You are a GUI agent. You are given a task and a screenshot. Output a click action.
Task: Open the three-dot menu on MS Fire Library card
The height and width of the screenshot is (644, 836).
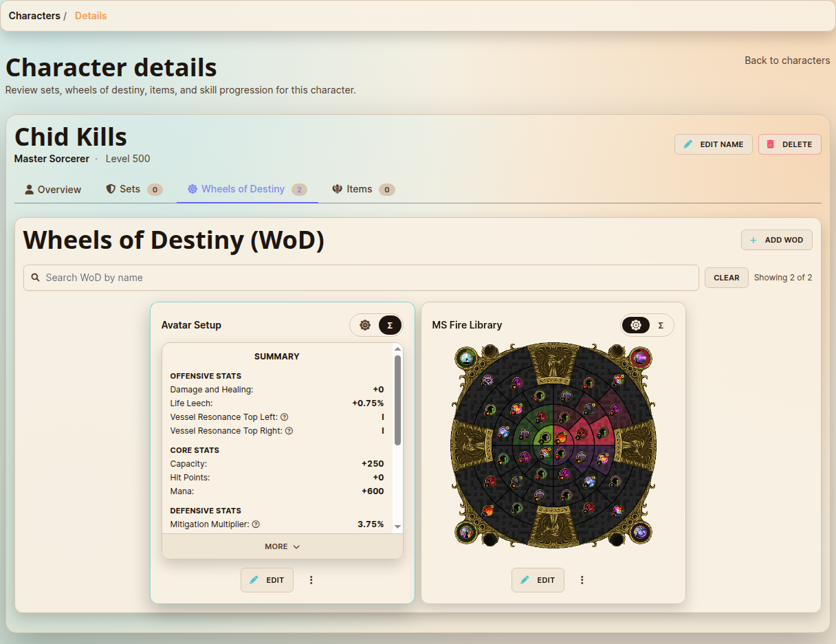click(582, 580)
